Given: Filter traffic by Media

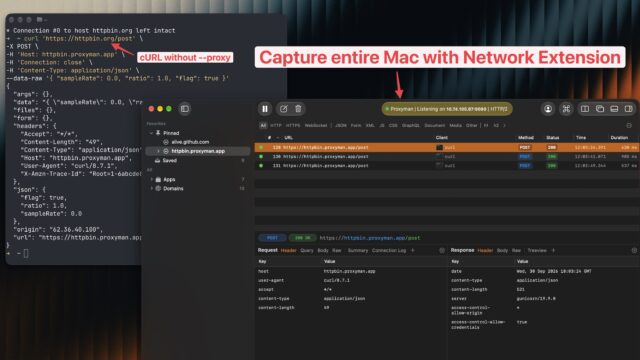Looking at the screenshot, I should [456, 125].
